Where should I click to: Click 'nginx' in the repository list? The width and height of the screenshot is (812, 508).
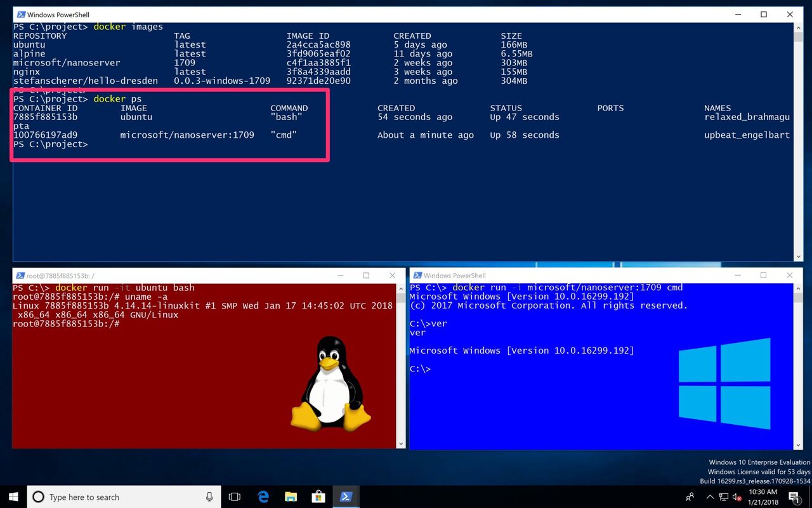point(27,72)
